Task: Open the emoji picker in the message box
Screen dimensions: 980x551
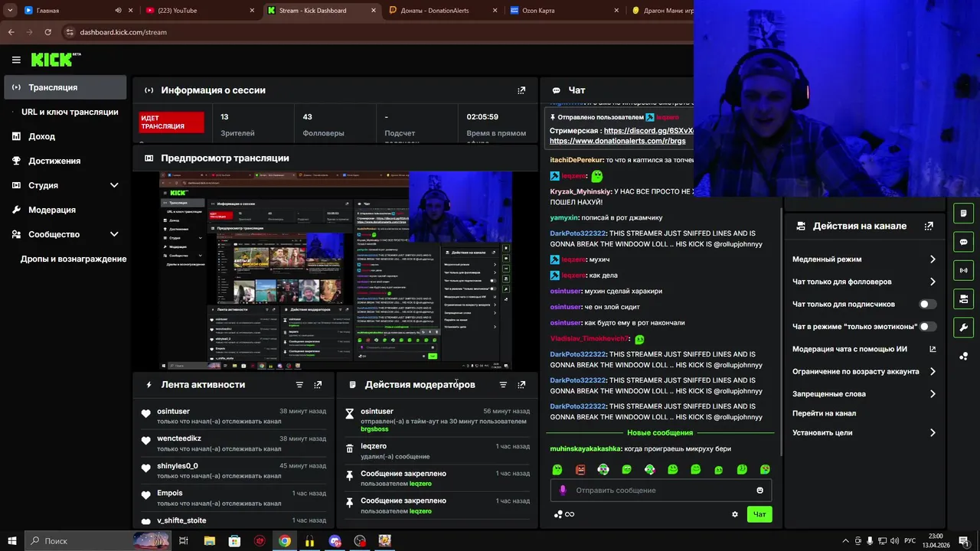Action: pos(759,491)
